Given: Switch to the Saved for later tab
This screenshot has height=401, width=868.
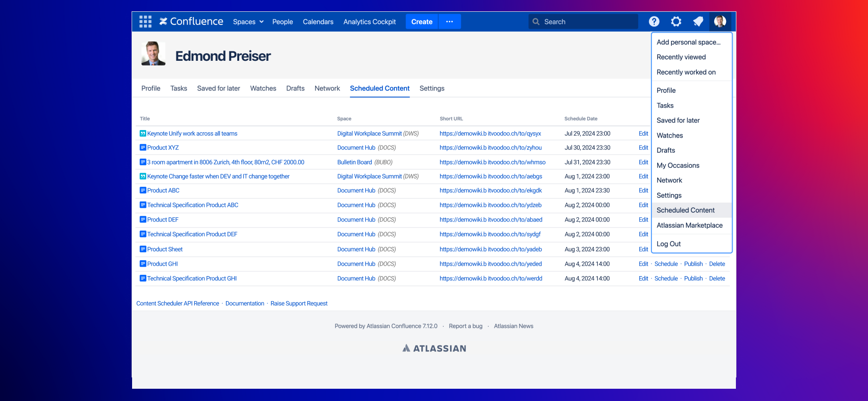Looking at the screenshot, I should point(218,88).
